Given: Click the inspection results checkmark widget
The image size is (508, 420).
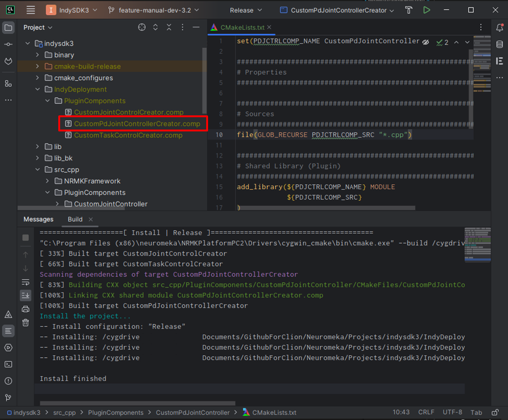Looking at the screenshot, I should (442, 42).
